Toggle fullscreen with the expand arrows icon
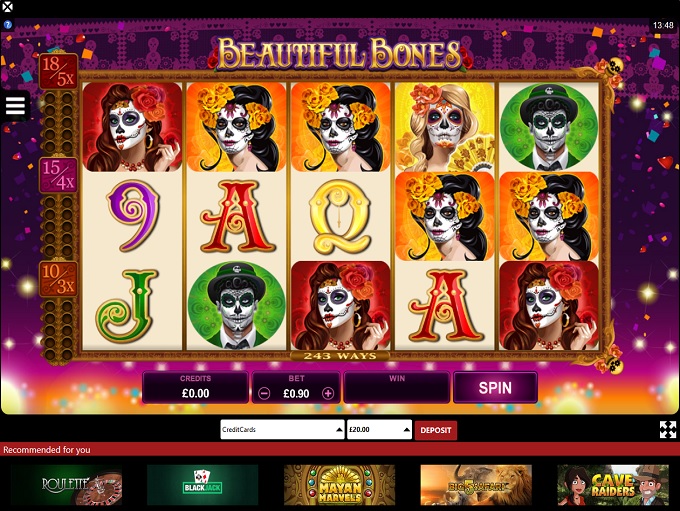The image size is (680, 511). pos(668,429)
